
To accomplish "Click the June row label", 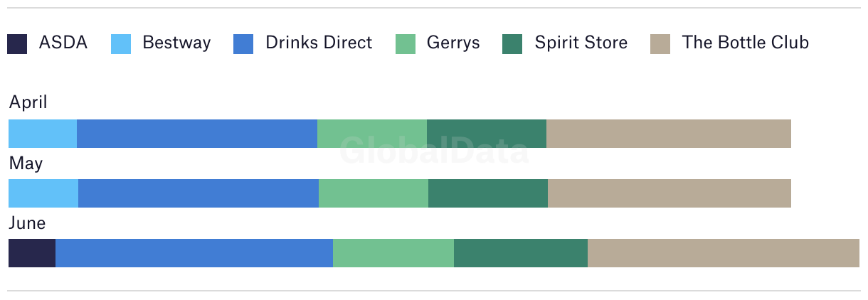I will pos(27,223).
